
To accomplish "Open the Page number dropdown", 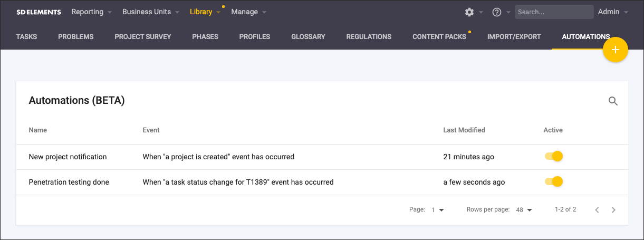I will pos(438,210).
